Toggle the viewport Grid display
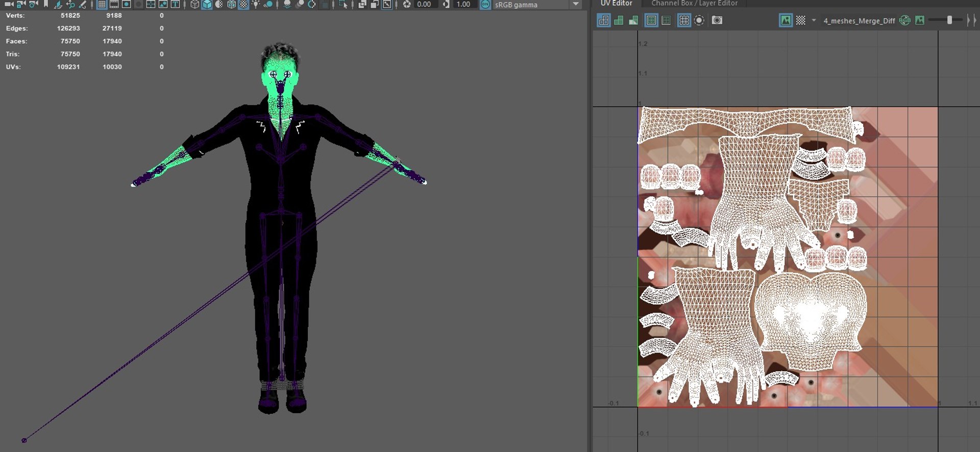The width and height of the screenshot is (980, 452). coord(102,4)
